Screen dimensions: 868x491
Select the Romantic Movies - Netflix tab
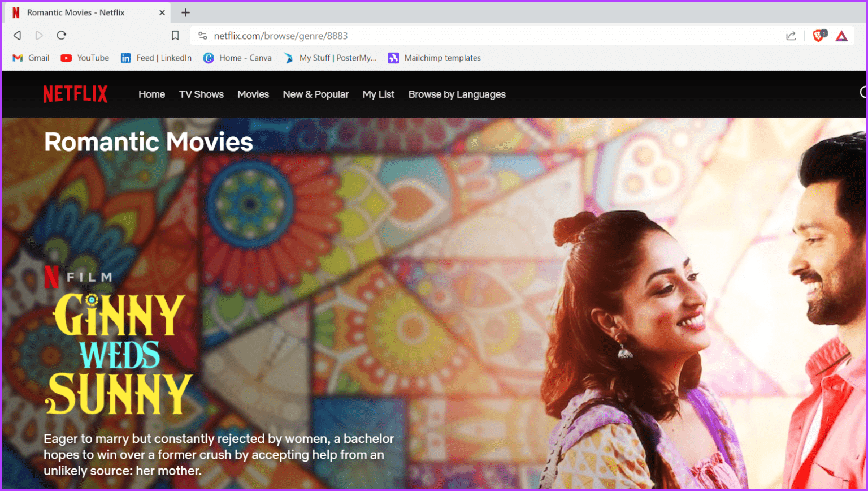point(88,12)
